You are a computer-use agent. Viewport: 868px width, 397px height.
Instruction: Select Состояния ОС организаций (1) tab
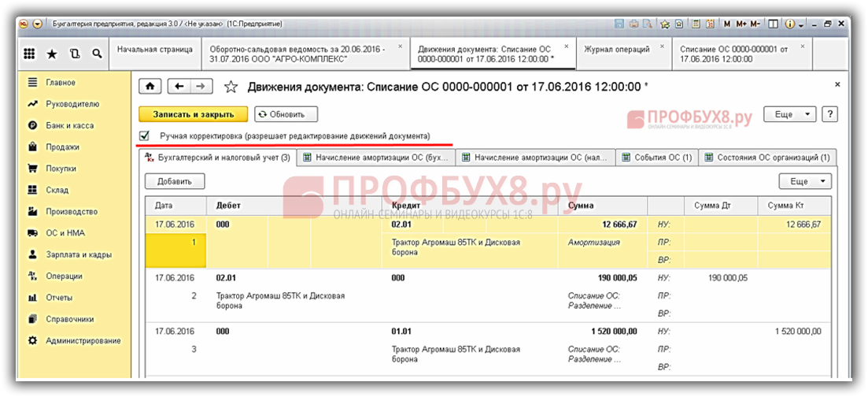point(767,158)
